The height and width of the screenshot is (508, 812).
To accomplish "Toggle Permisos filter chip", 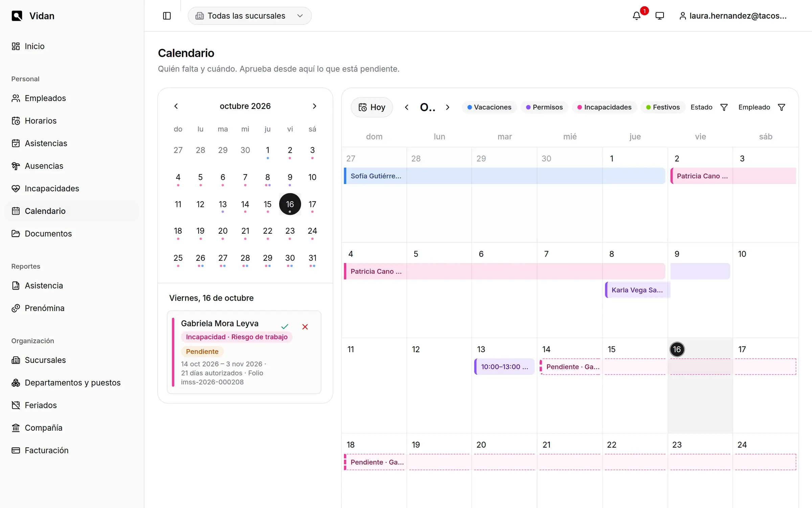I will click(544, 107).
